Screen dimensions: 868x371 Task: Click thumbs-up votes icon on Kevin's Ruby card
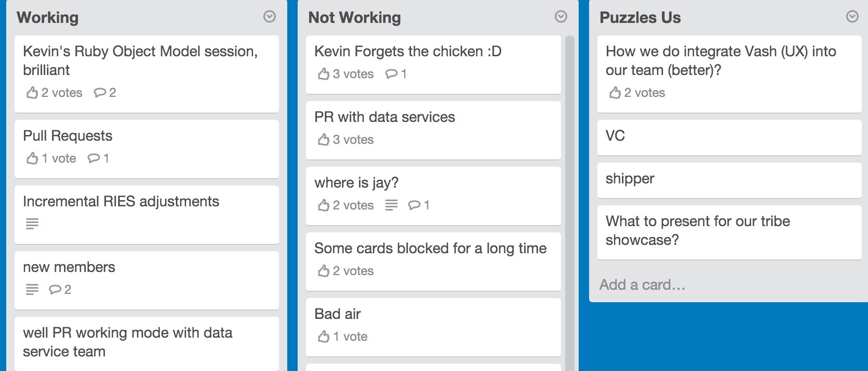(32, 93)
